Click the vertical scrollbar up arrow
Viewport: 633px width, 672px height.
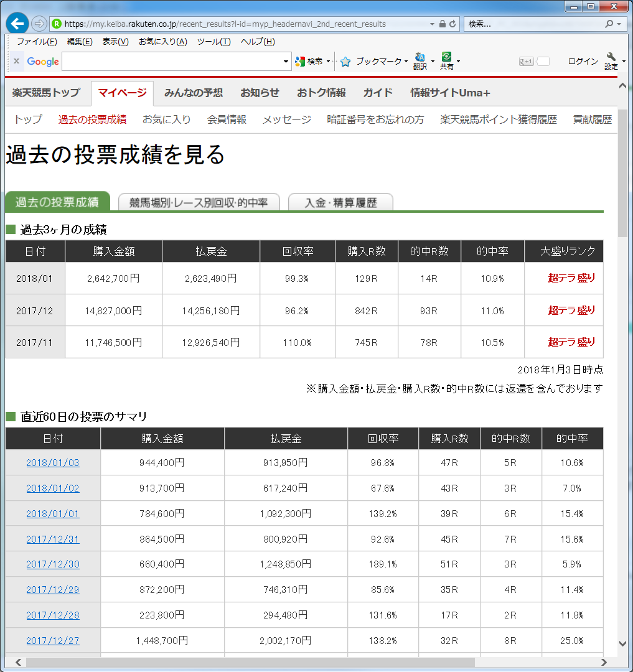click(x=623, y=86)
